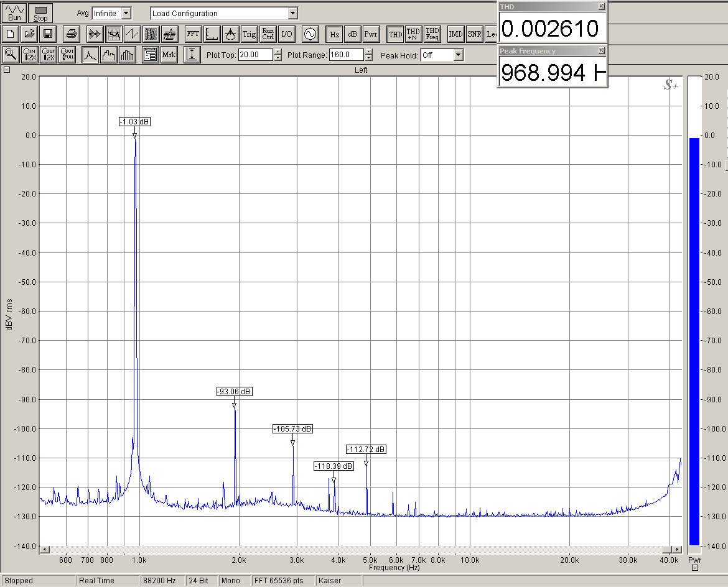728x587 pixels.
Task: Select the stepped plot style
Action: (109, 55)
